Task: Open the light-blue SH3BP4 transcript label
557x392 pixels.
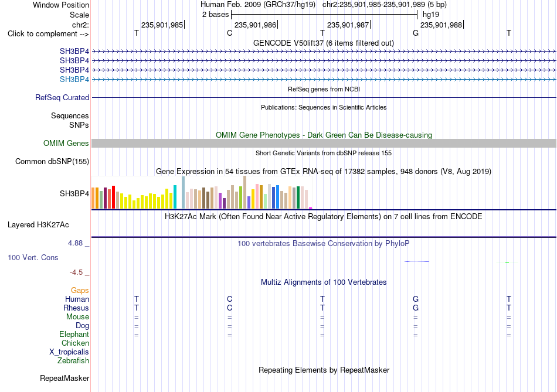Action: tap(74, 79)
